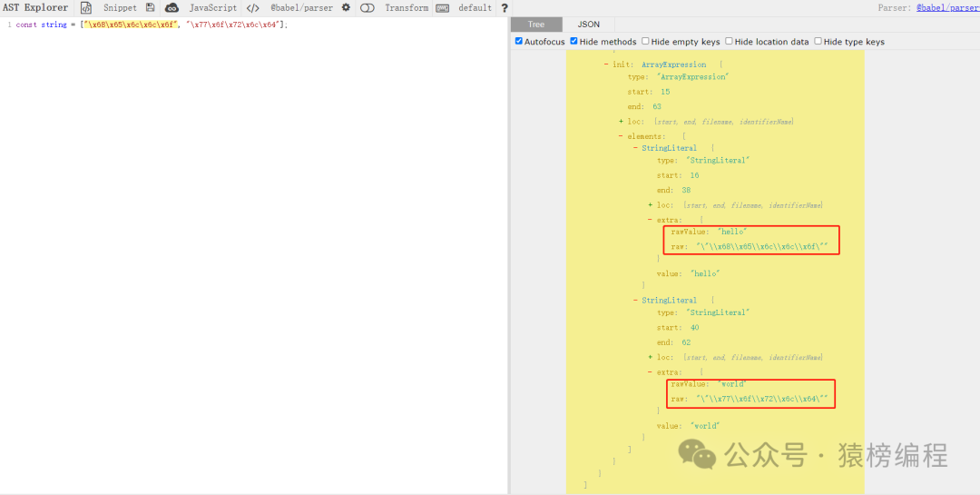The height and width of the screenshot is (495, 980).
Task: Open help question mark icon
Action: coord(505,8)
